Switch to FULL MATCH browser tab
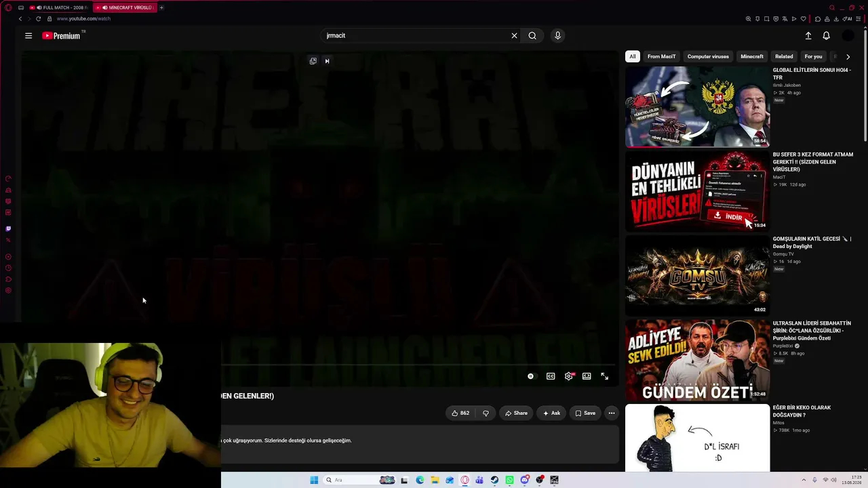 point(59,7)
